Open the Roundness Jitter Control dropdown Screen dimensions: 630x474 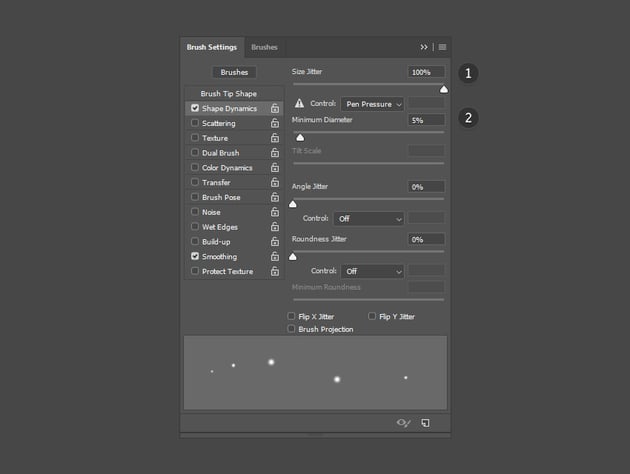click(x=372, y=271)
